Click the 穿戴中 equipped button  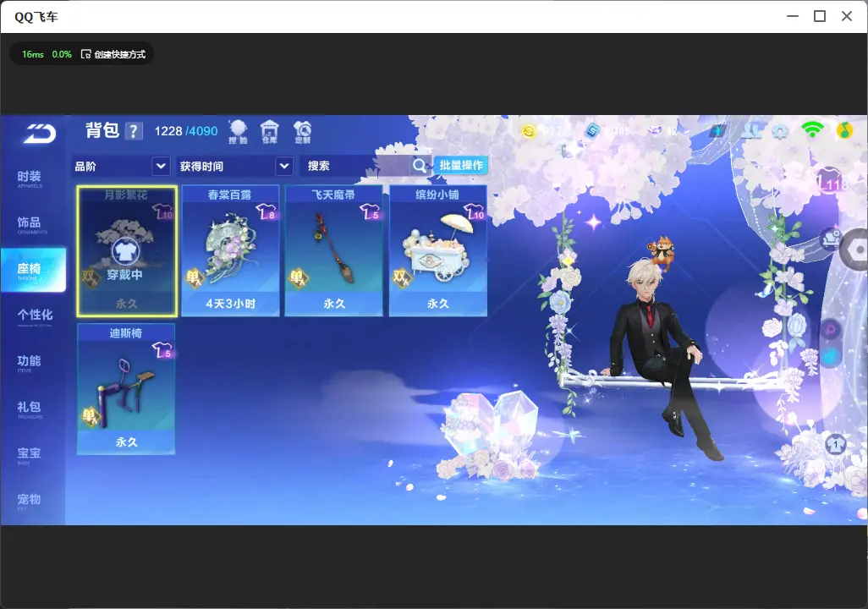coord(126,259)
